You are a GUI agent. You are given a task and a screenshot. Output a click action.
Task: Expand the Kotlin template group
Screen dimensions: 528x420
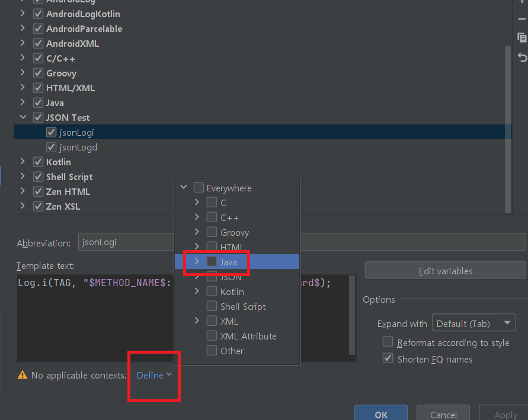click(x=23, y=162)
